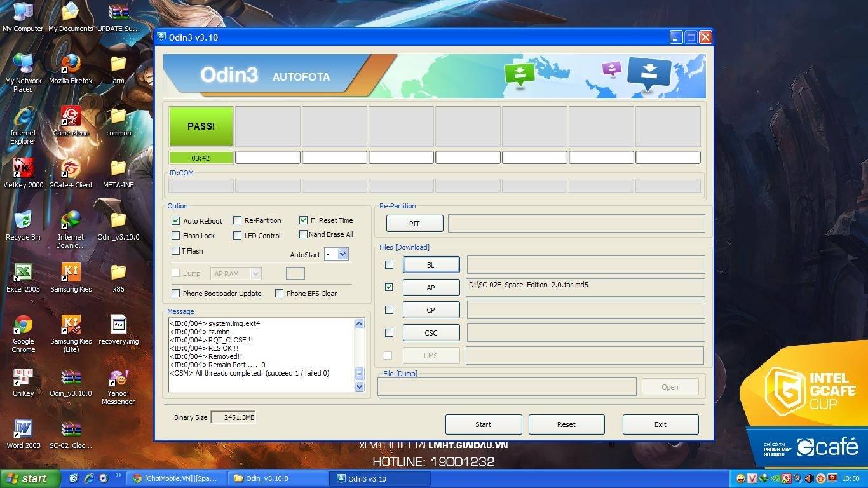Launch Samsung Kies (Lite) shortcut
Viewport: 868px width, 488px height.
(x=71, y=333)
